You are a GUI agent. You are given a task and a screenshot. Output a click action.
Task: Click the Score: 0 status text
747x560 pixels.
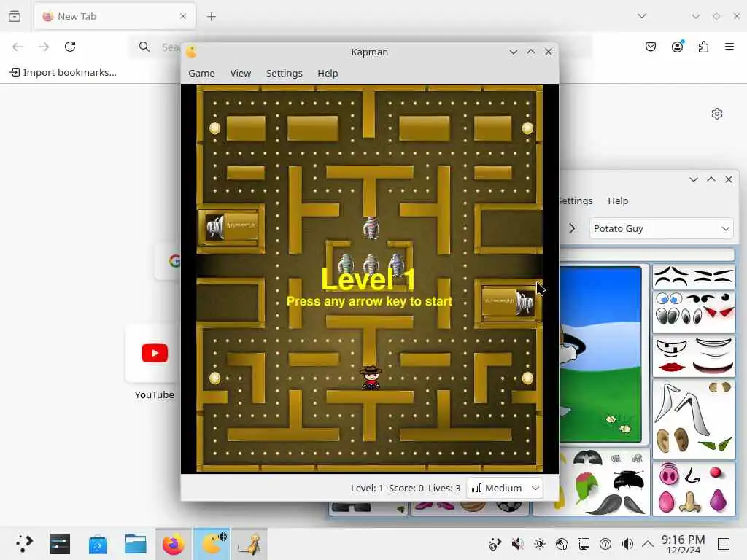pos(406,488)
